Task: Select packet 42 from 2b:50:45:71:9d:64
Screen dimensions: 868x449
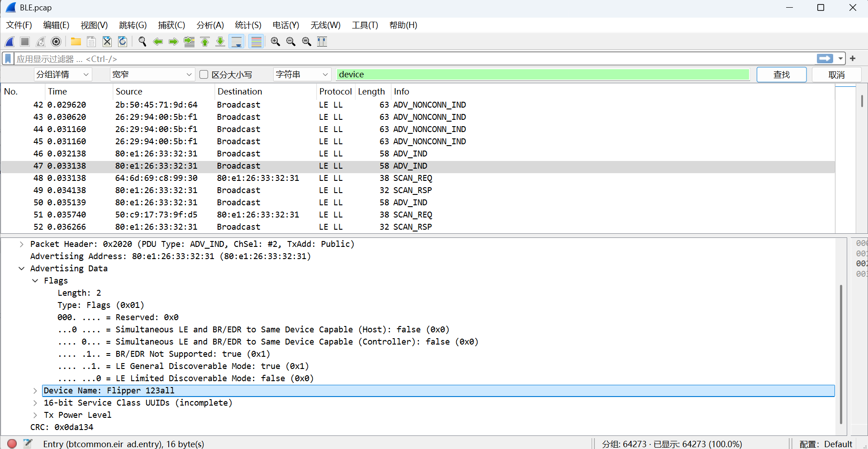Action: click(x=418, y=105)
